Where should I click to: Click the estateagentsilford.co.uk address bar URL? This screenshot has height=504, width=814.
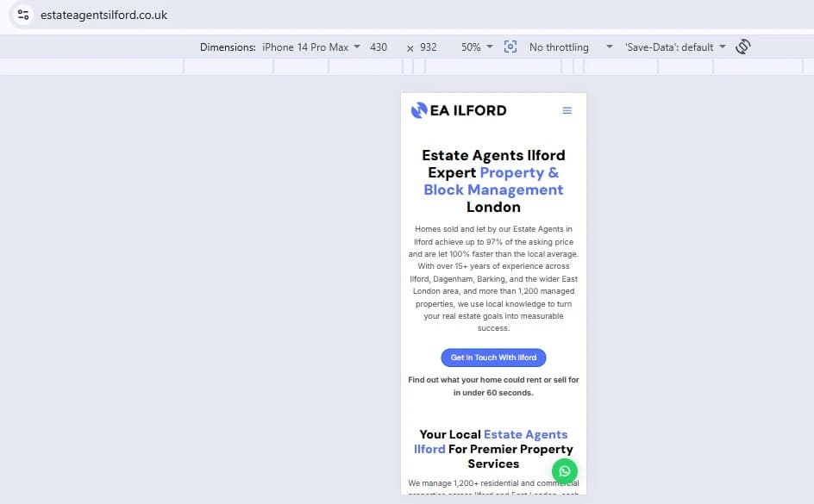pyautogui.click(x=103, y=15)
